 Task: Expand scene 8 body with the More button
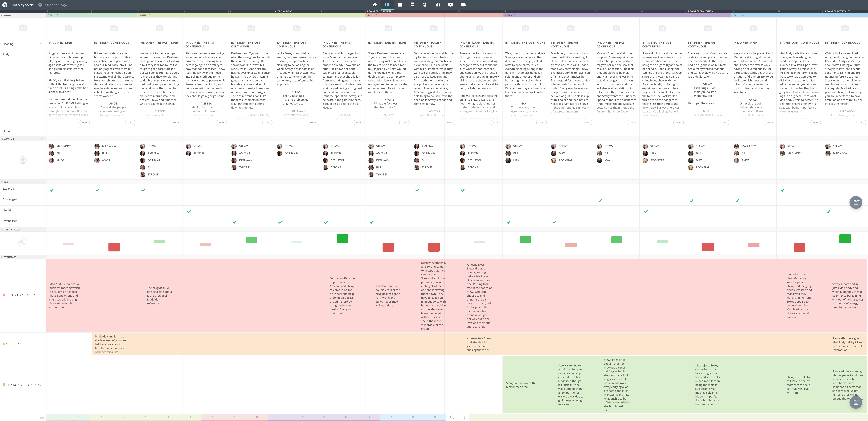404,123
